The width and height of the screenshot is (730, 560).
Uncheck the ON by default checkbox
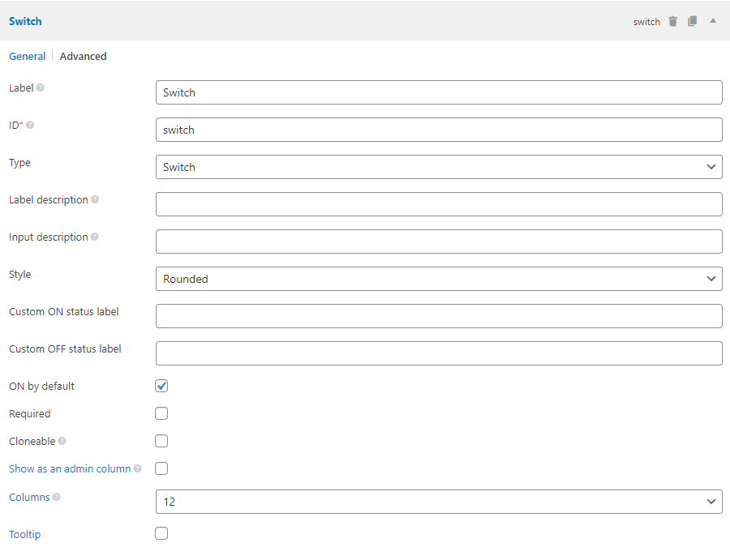click(161, 387)
